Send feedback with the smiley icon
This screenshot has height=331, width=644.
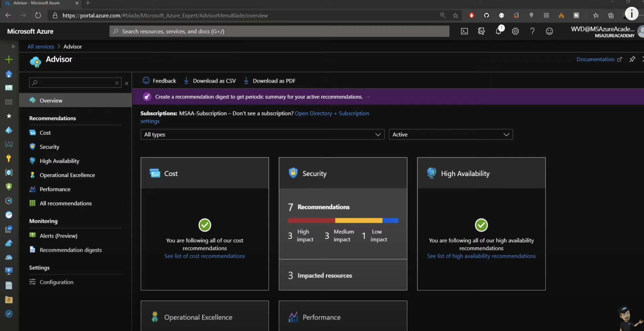coord(549,31)
